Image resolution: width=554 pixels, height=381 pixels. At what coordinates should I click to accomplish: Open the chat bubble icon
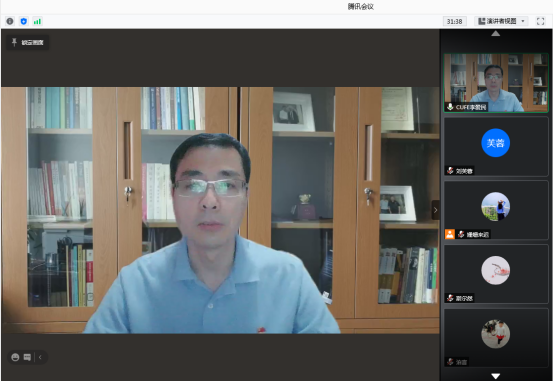[27, 357]
